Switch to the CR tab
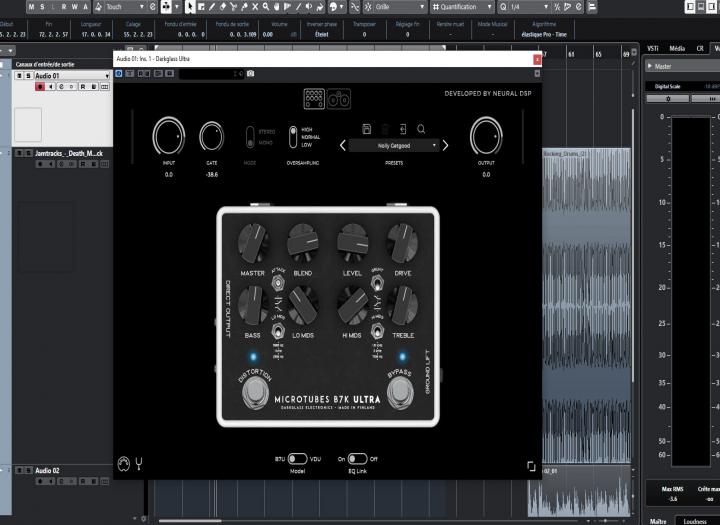The image size is (720, 525). click(700, 48)
